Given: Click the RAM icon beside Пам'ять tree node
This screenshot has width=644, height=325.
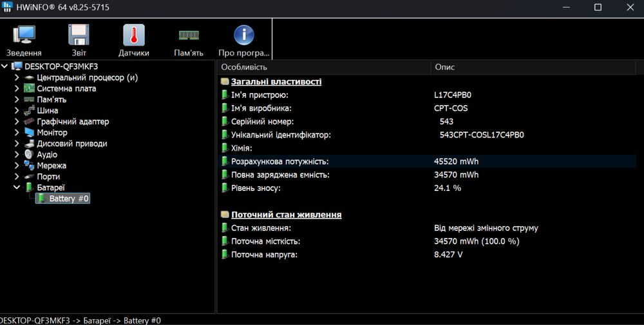Looking at the screenshot, I should coord(29,99).
